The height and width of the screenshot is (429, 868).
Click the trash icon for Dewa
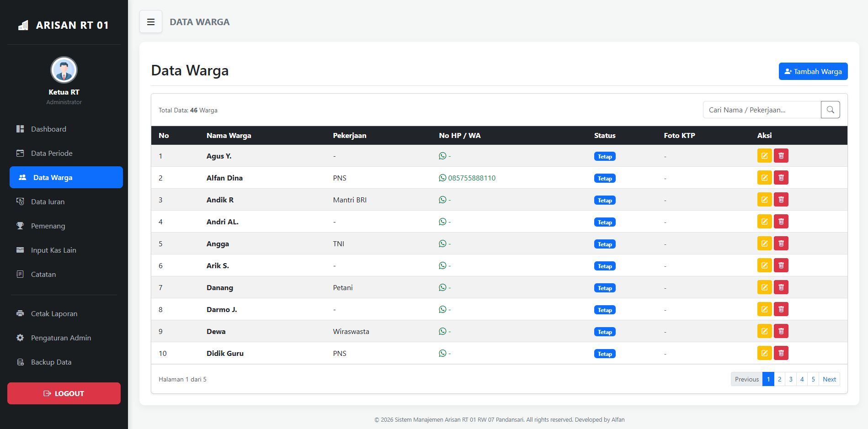[x=781, y=331]
